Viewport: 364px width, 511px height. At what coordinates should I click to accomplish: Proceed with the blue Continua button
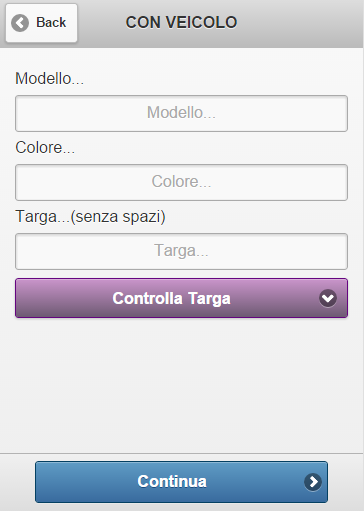click(181, 482)
